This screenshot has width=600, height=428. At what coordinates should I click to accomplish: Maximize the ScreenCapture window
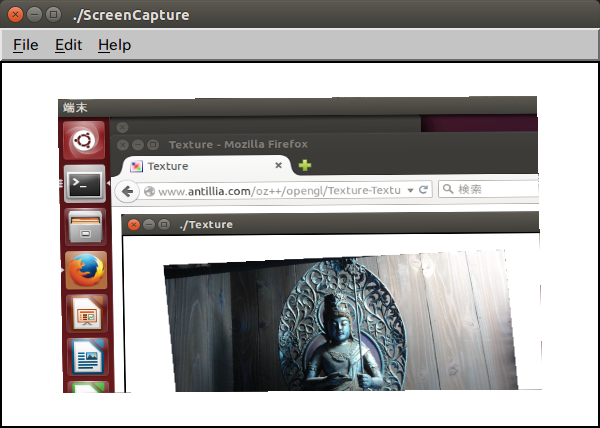(54, 15)
